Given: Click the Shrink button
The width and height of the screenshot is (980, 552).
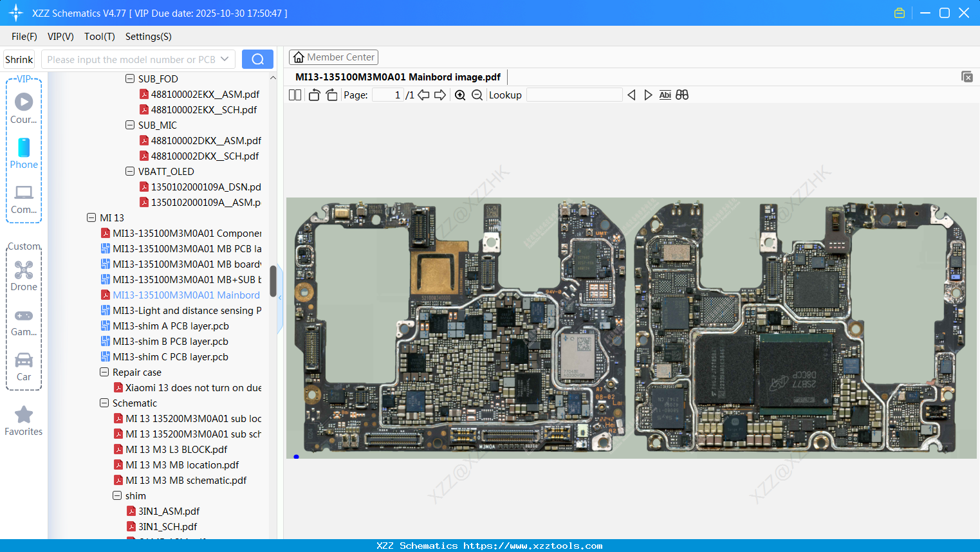Looking at the screenshot, I should pos(19,59).
